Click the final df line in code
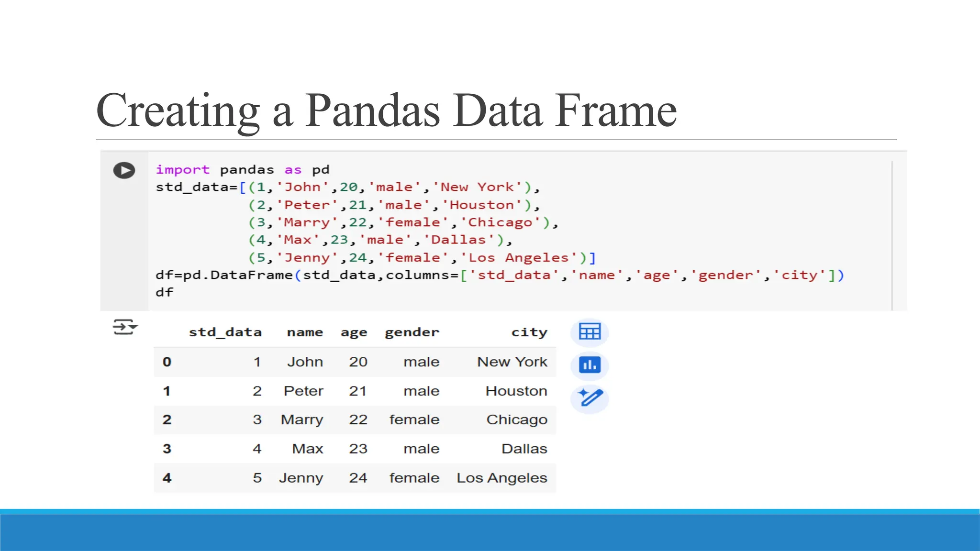Screen dimensions: 980x551 pos(165,292)
